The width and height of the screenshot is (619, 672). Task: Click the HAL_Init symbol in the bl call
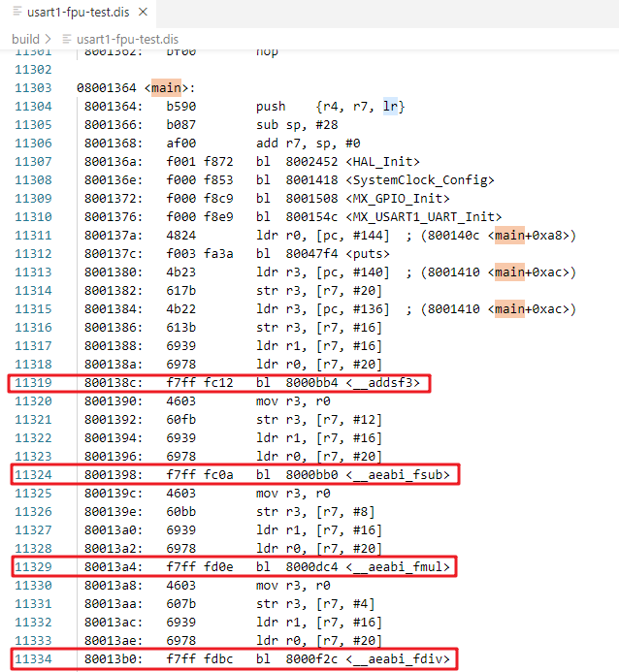point(382,162)
